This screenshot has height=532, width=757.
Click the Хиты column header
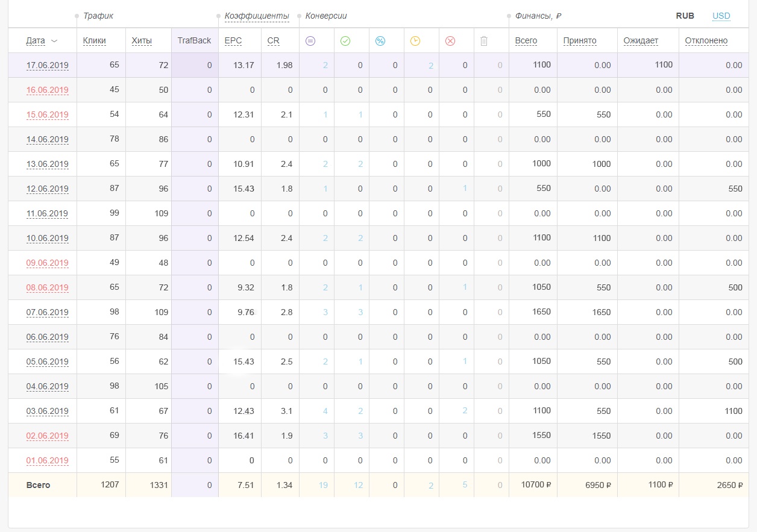click(x=142, y=41)
